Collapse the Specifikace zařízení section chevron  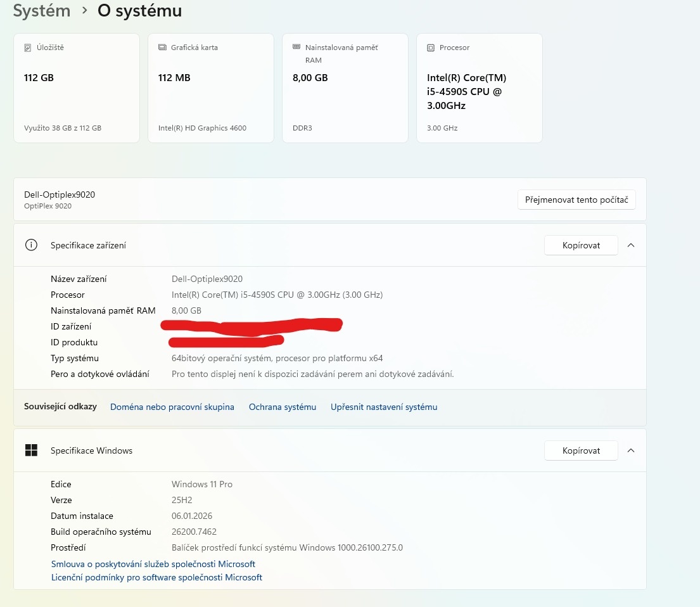click(x=631, y=245)
